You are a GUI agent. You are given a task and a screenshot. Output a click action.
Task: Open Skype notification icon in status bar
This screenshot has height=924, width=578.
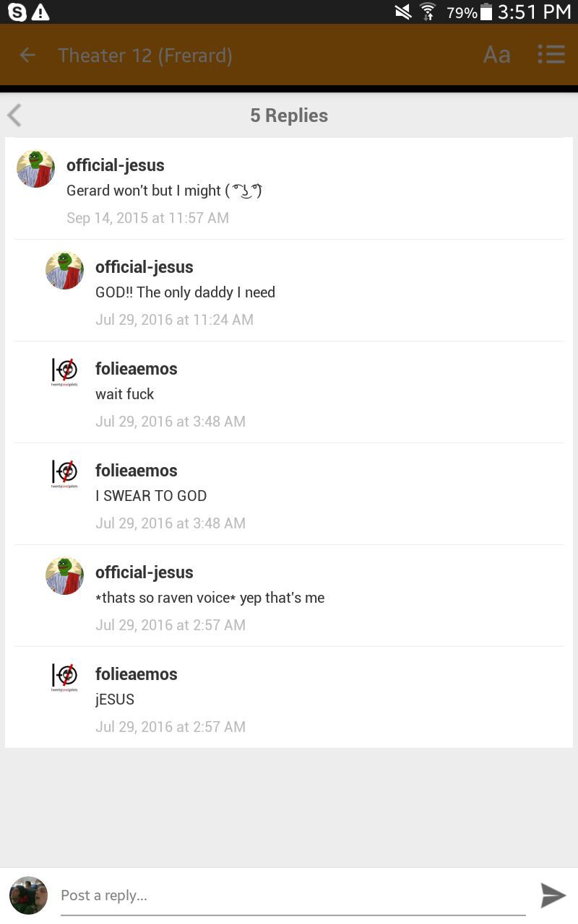point(17,12)
